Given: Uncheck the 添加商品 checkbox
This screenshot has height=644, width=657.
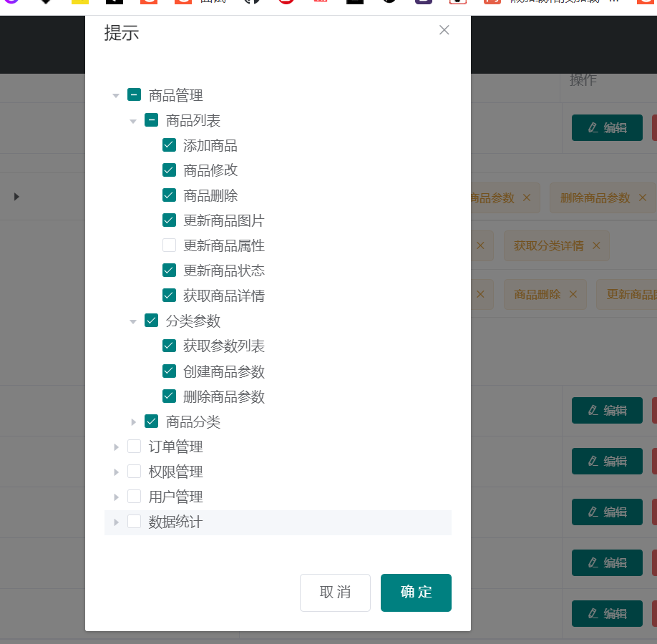Looking at the screenshot, I should click(x=170, y=145).
